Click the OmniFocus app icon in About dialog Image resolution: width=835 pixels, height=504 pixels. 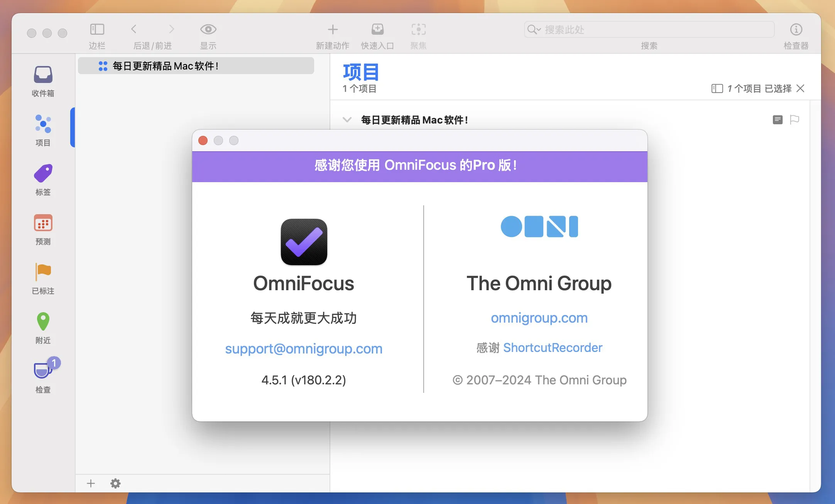tap(304, 242)
